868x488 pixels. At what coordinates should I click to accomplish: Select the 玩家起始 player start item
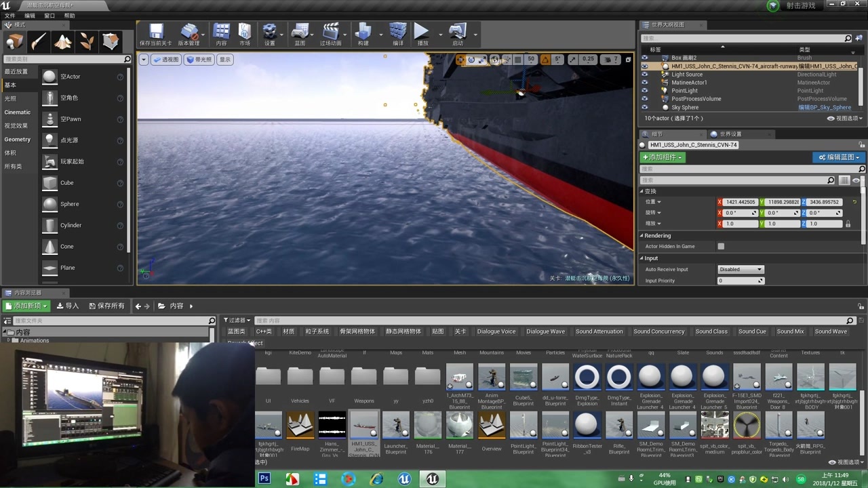(x=83, y=161)
